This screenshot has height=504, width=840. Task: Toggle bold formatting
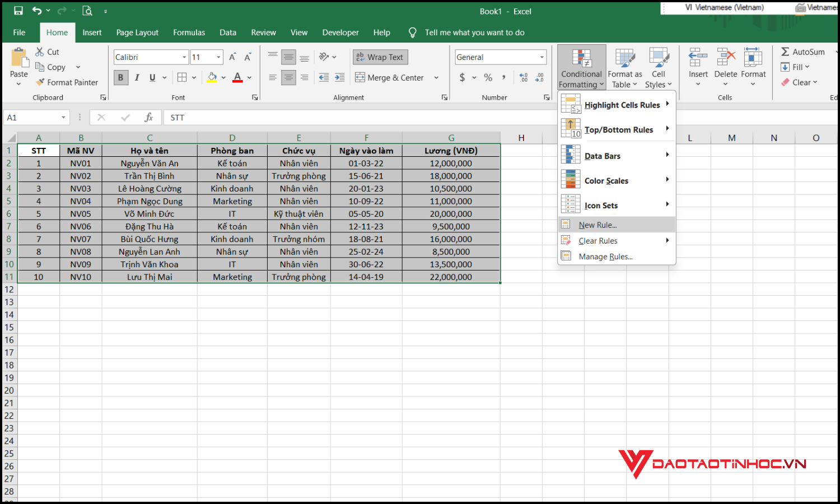[x=120, y=77]
